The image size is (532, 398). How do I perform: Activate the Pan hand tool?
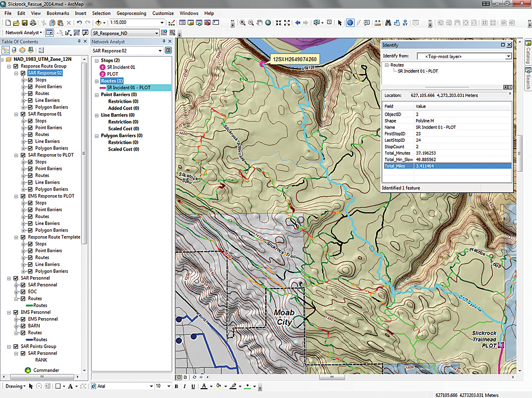pos(260,23)
